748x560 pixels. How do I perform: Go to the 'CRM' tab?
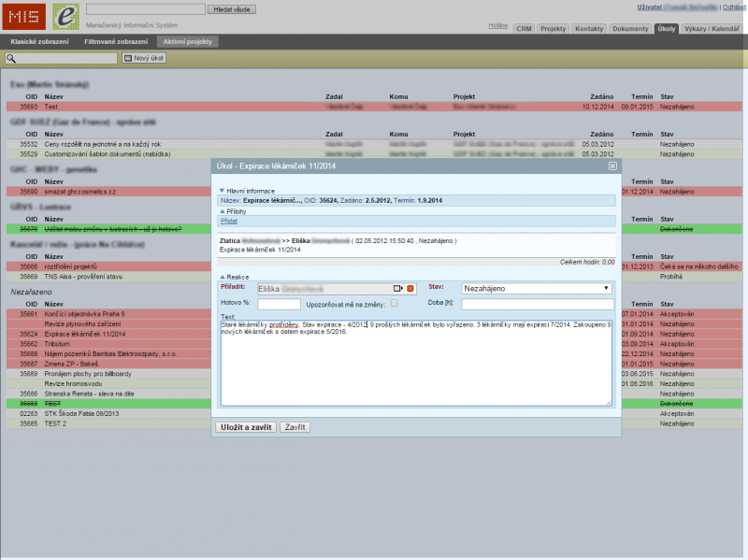(524, 29)
